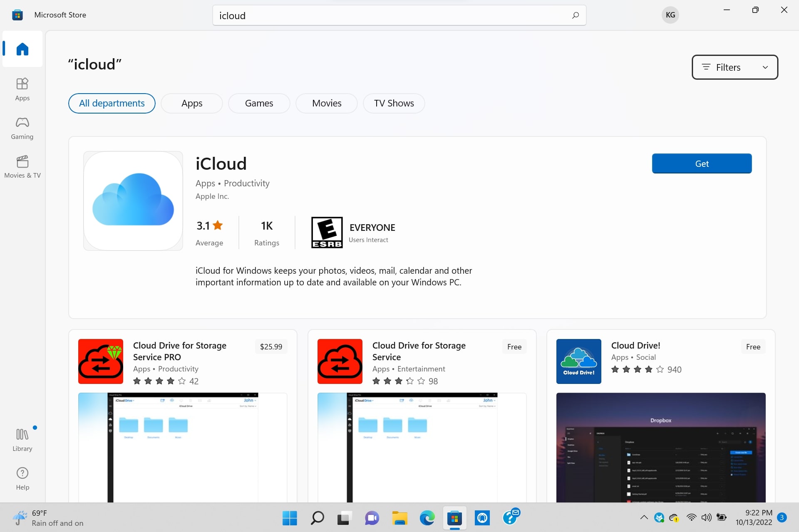
Task: Open Task View on the taskbar
Action: [x=344, y=518]
